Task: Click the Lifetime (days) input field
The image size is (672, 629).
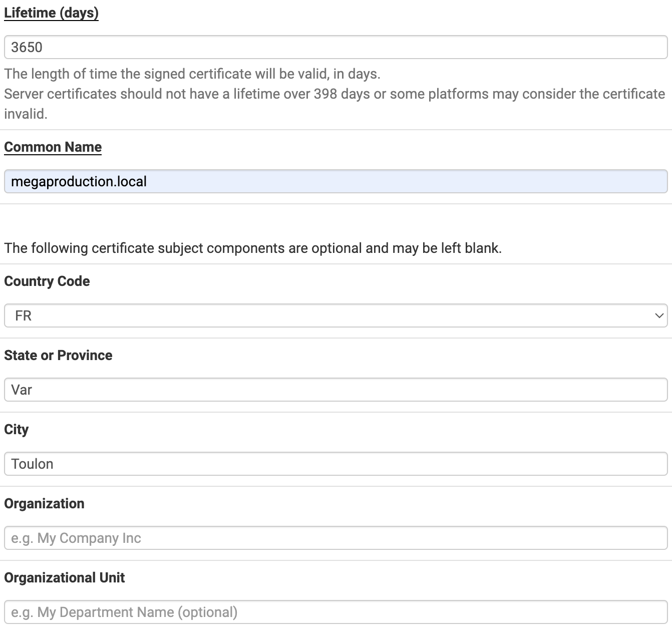Action: pyautogui.click(x=335, y=47)
